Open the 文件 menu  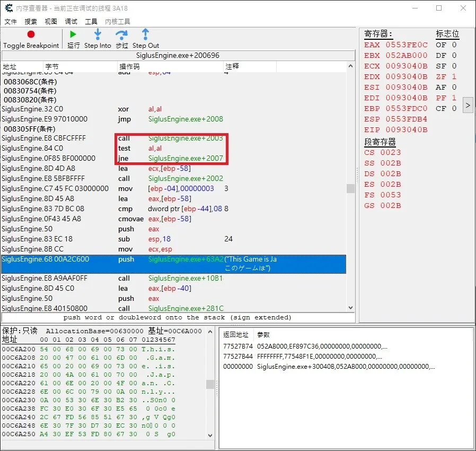[x=11, y=22]
